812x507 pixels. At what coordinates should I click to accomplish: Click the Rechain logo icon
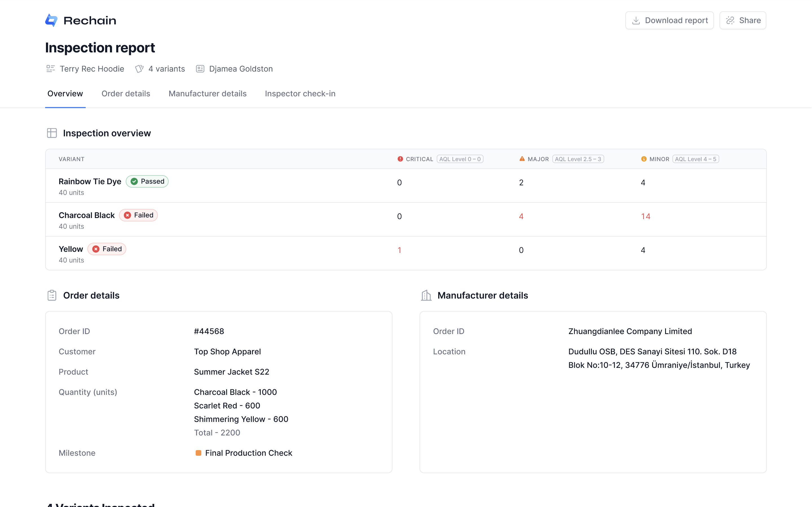tap(51, 20)
